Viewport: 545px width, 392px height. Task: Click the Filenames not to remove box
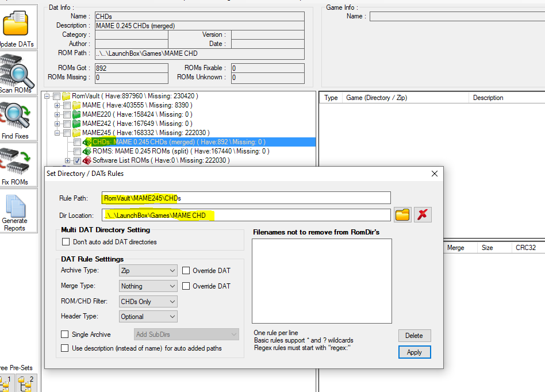pos(322,281)
